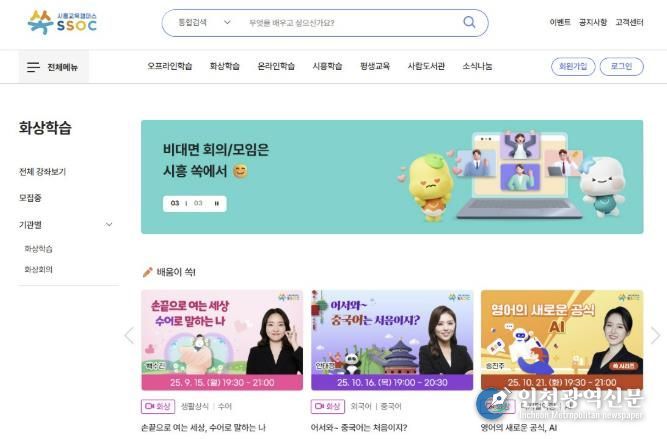Click the 고객센터 link at top right
Viewport: 667px width, 439px height.
[x=629, y=22]
